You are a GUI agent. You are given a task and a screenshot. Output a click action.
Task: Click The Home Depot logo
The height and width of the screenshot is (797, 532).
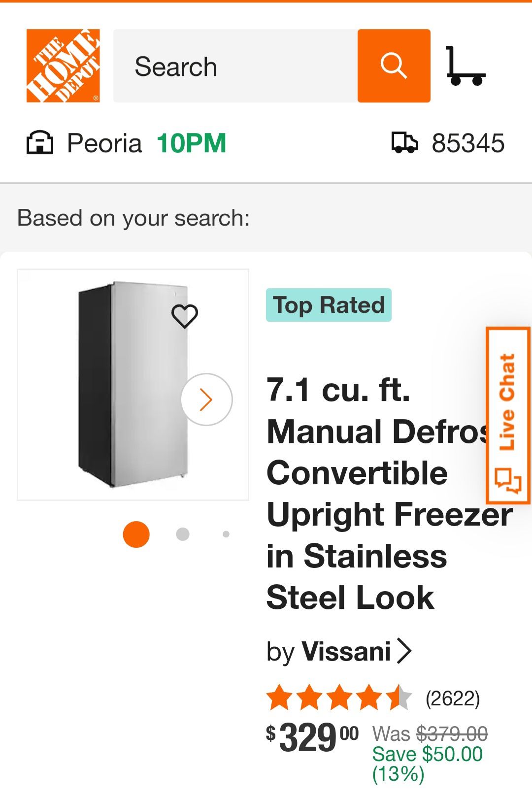[63, 66]
